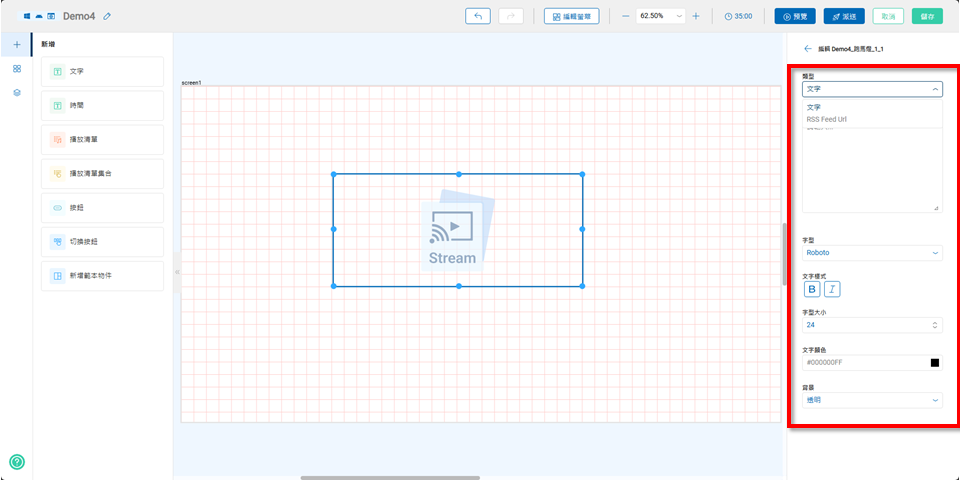Expand the 62.50% zoom dropdown
960x480 pixels.
pyautogui.click(x=661, y=16)
